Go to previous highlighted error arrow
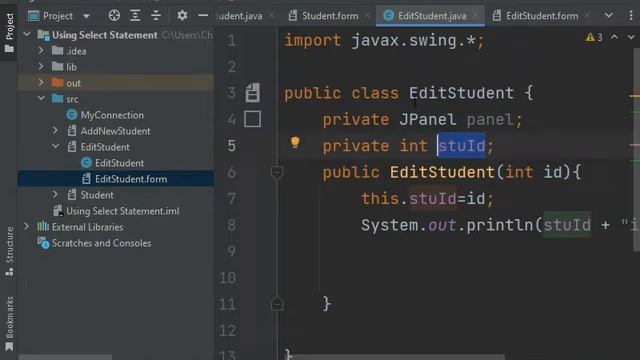Viewport: 640px width, 360px height. click(614, 37)
